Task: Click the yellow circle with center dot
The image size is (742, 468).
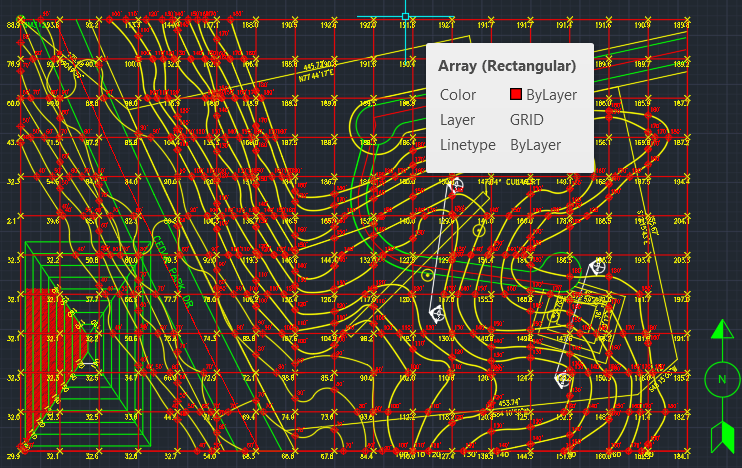Action: 428,274
